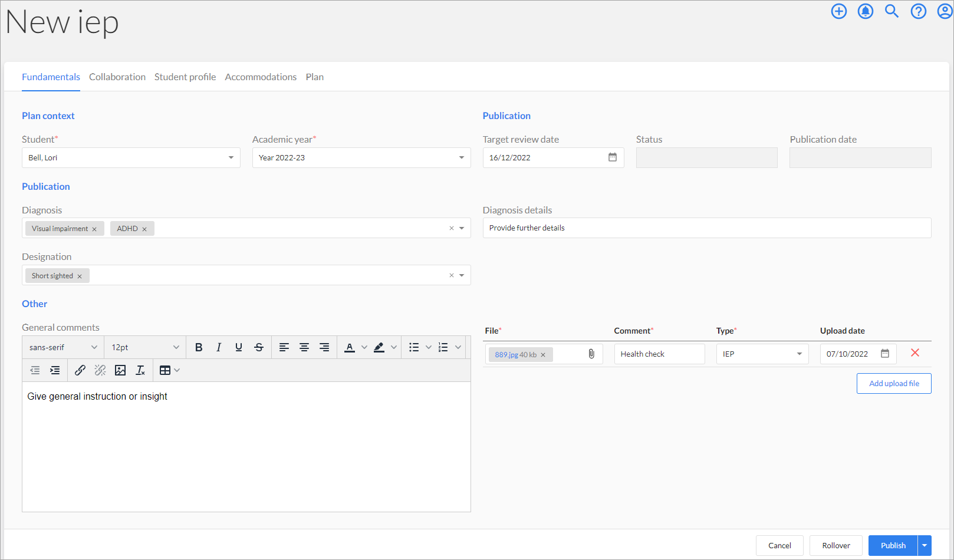Click into the General comments text area
The height and width of the screenshot is (560, 954).
click(x=246, y=447)
